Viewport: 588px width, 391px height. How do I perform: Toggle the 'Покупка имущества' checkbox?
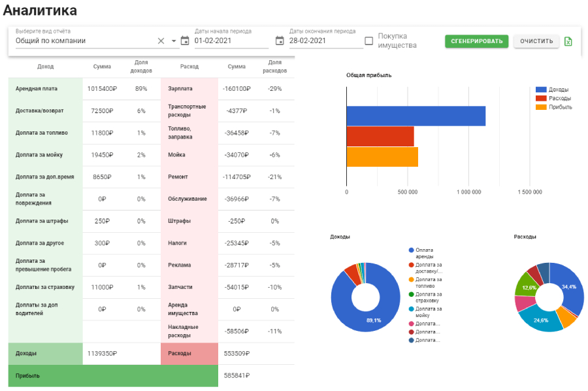tap(369, 41)
